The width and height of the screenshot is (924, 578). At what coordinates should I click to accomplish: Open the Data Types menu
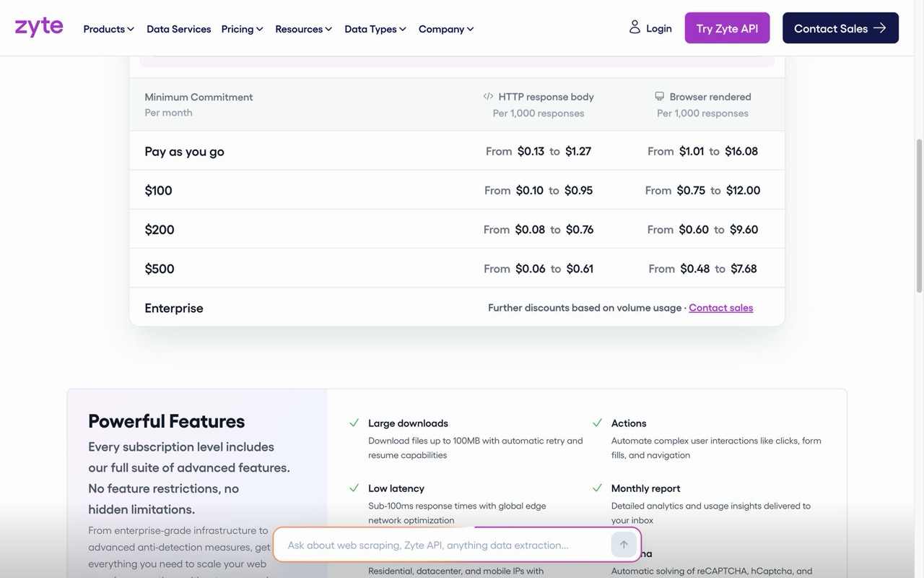[x=375, y=29]
